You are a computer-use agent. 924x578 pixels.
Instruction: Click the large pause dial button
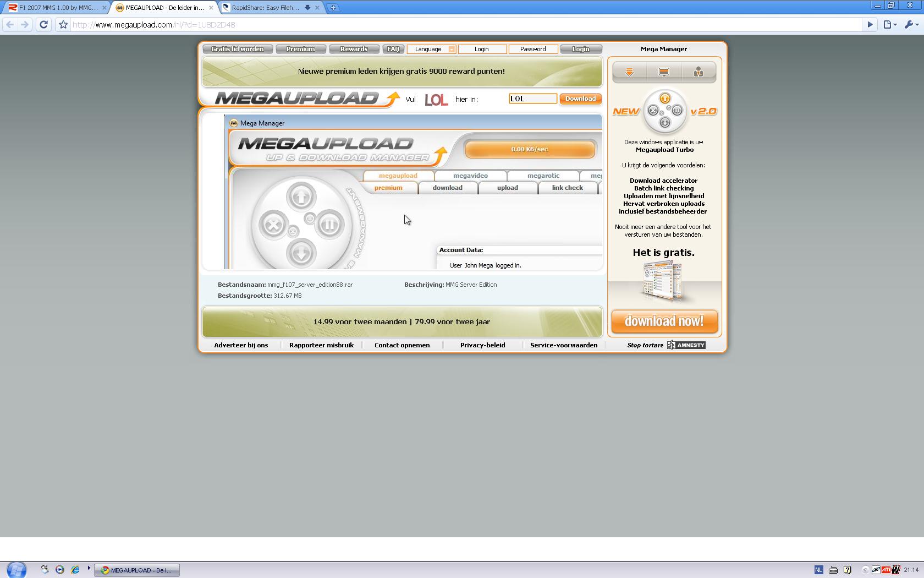(x=329, y=225)
